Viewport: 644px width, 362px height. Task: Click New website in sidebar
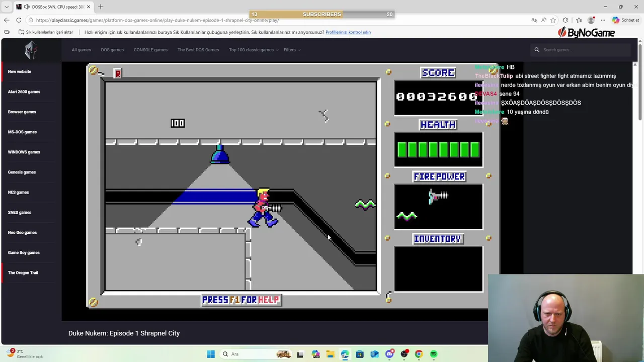tap(20, 71)
